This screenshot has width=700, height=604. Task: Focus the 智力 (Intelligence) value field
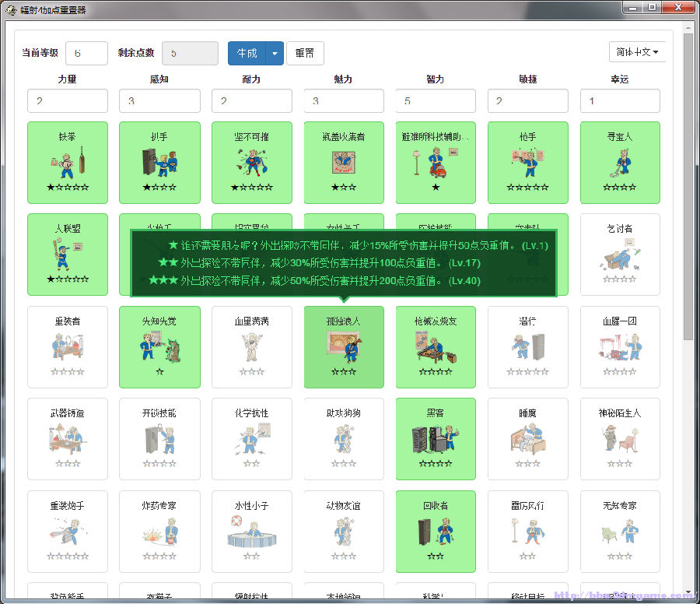coord(436,101)
